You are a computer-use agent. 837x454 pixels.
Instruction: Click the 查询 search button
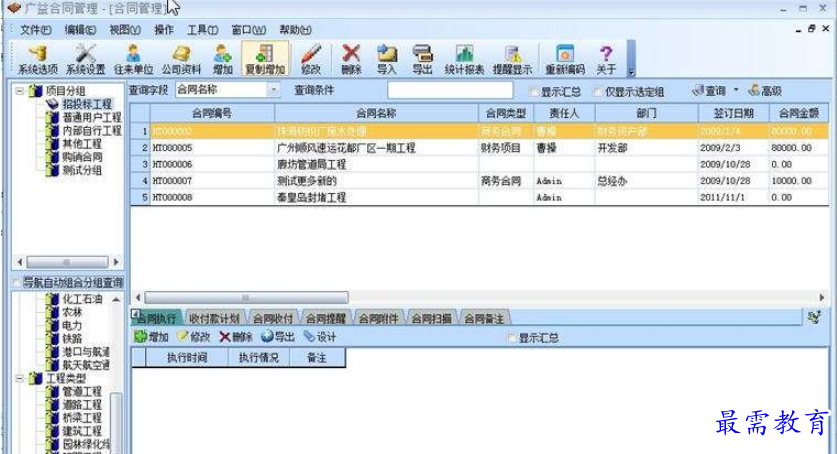[x=709, y=91]
